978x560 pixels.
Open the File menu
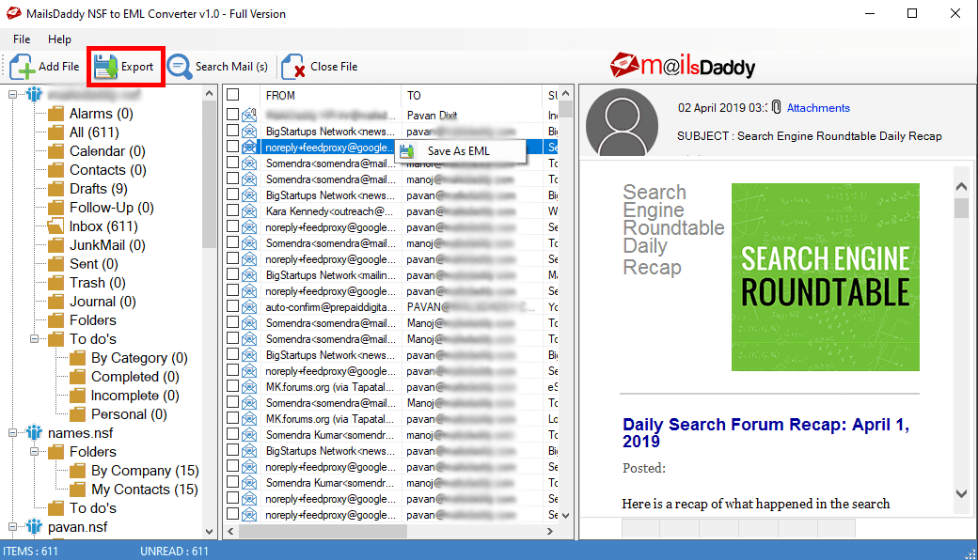point(22,39)
